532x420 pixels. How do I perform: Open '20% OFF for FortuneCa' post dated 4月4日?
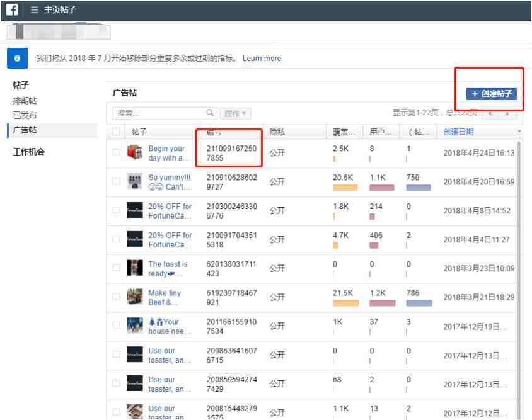(170, 240)
